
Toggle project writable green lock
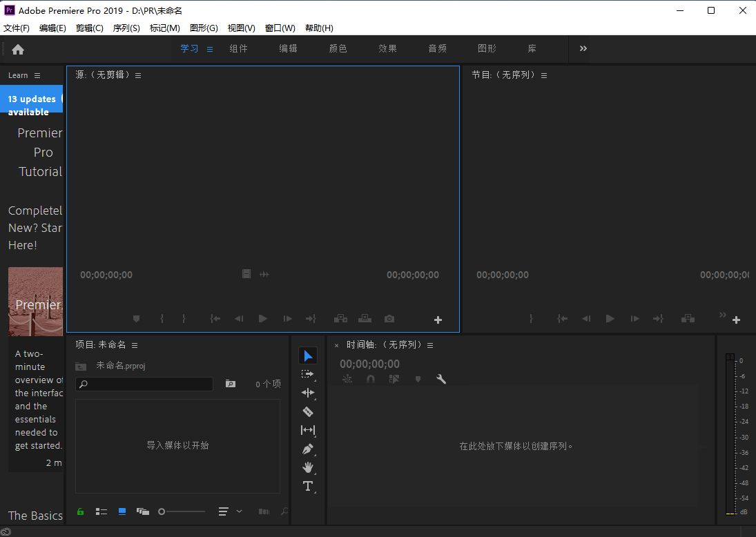pos(81,511)
